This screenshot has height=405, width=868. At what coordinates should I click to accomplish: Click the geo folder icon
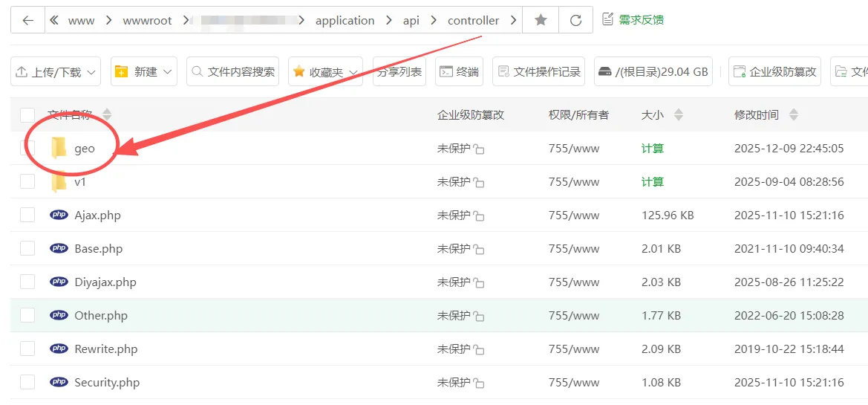[x=59, y=149]
